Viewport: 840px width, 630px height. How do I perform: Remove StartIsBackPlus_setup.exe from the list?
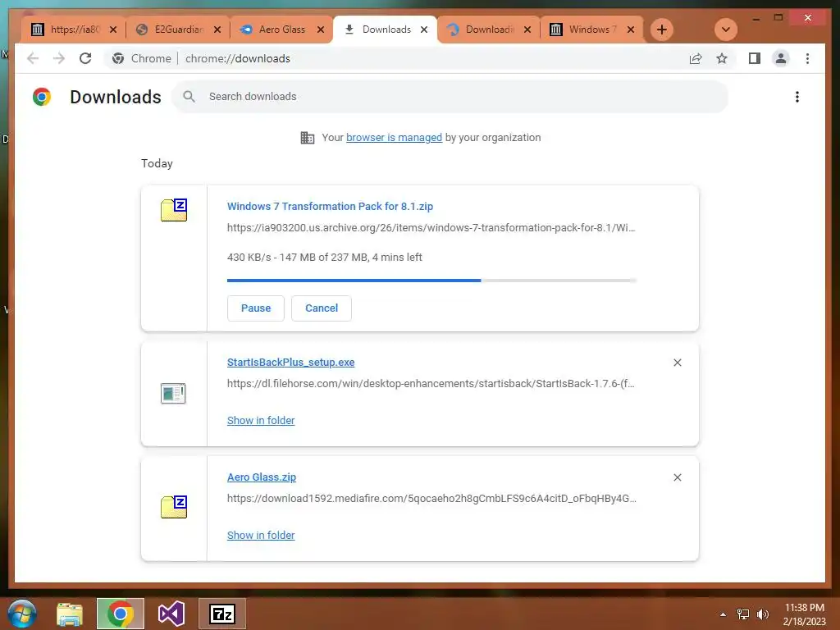pyautogui.click(x=677, y=363)
